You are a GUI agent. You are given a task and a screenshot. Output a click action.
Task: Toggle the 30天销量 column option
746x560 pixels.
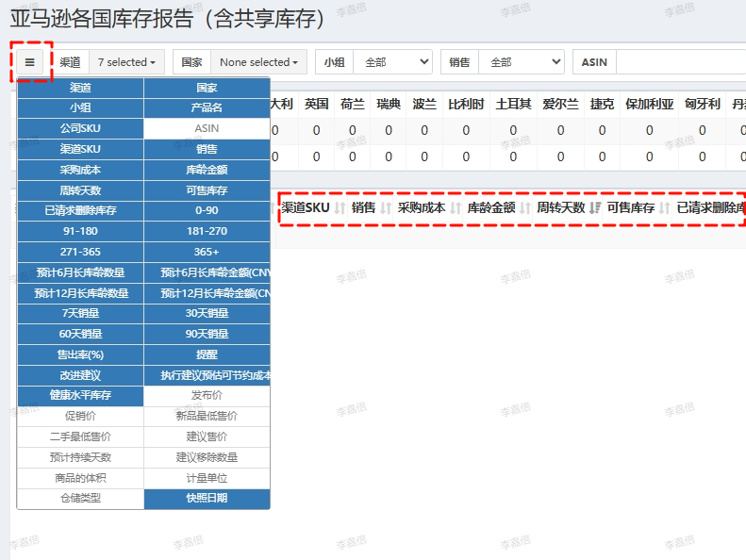pyautogui.click(x=207, y=314)
